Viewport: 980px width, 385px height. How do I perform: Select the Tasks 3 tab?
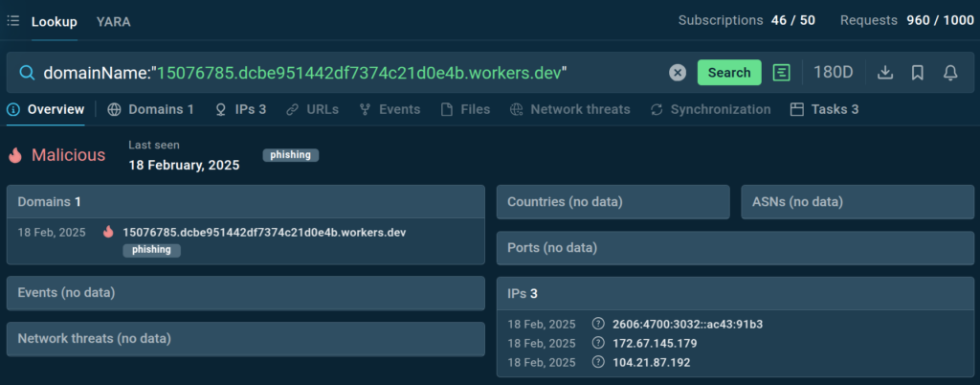click(x=824, y=109)
